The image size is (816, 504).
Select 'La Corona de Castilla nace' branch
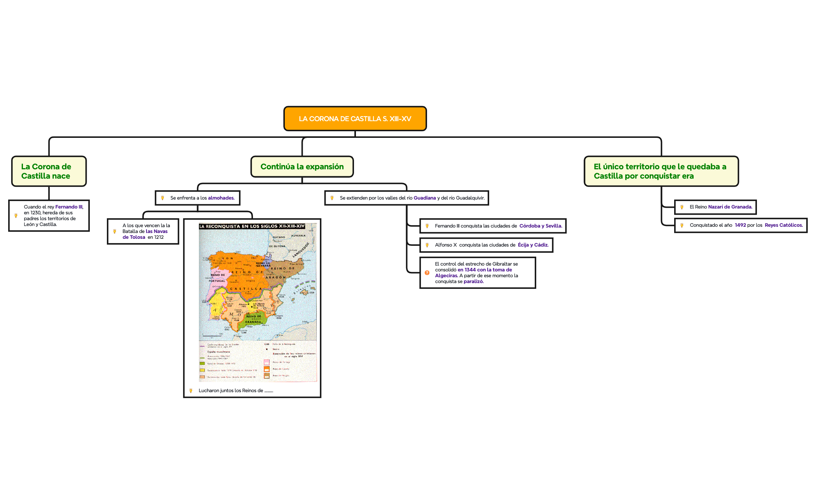coord(49,171)
